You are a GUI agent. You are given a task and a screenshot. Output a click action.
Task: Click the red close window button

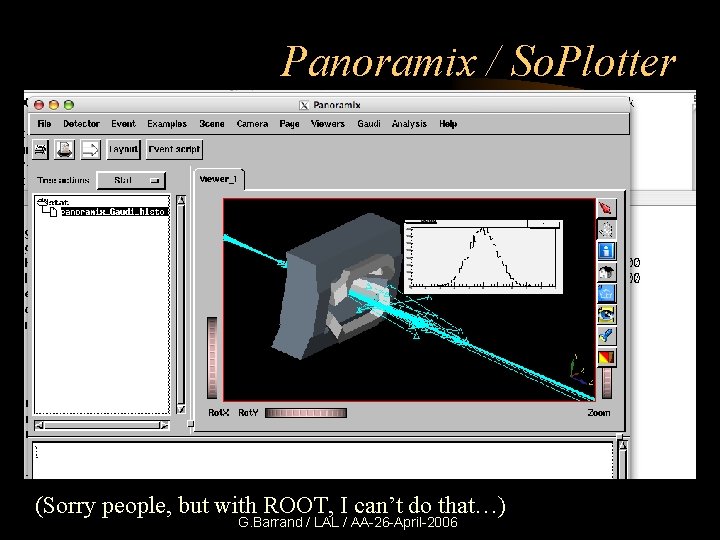39,105
